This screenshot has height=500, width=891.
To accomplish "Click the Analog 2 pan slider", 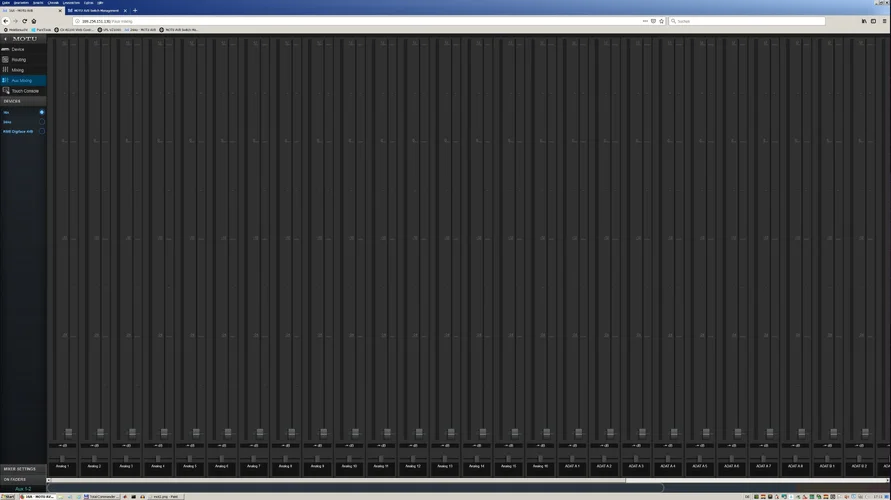I will (x=94, y=458).
